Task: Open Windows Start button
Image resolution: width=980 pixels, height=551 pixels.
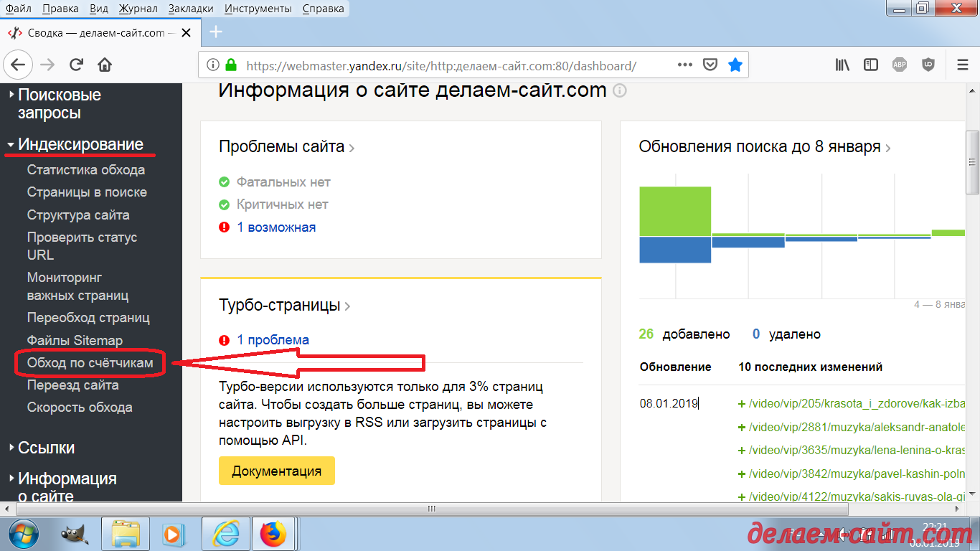Action: click(x=24, y=534)
